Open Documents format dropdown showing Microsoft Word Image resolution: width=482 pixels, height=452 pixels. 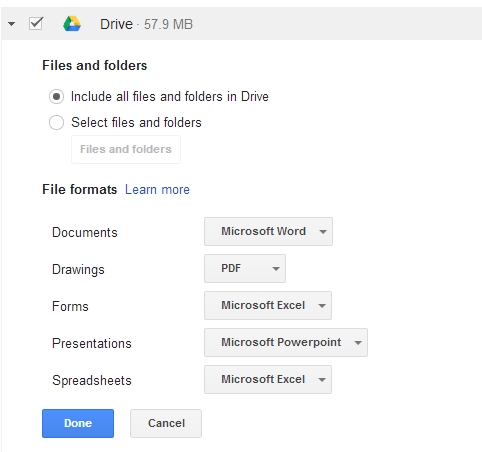pyautogui.click(x=268, y=232)
